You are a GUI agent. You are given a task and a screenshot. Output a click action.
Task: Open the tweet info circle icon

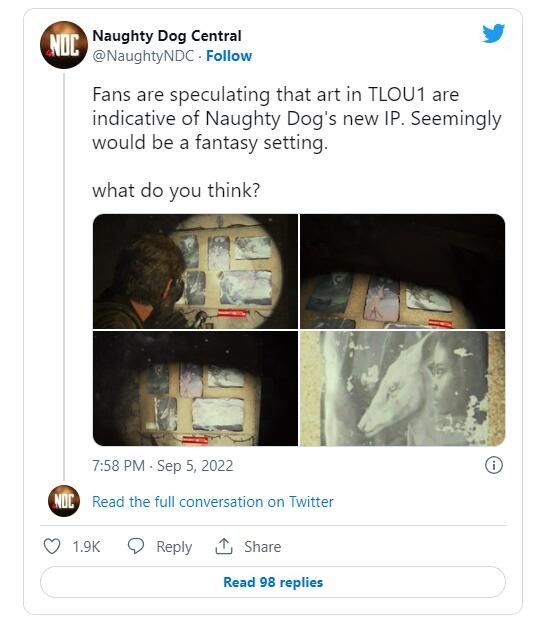click(x=494, y=465)
